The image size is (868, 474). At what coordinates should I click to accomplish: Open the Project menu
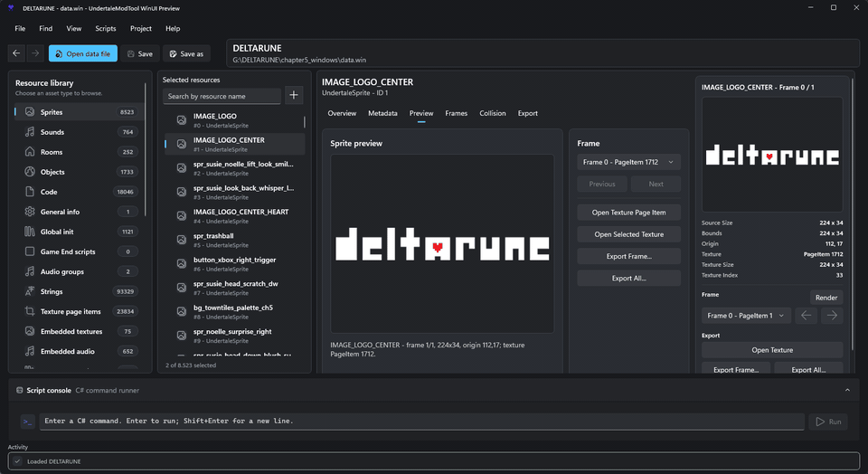pyautogui.click(x=141, y=28)
